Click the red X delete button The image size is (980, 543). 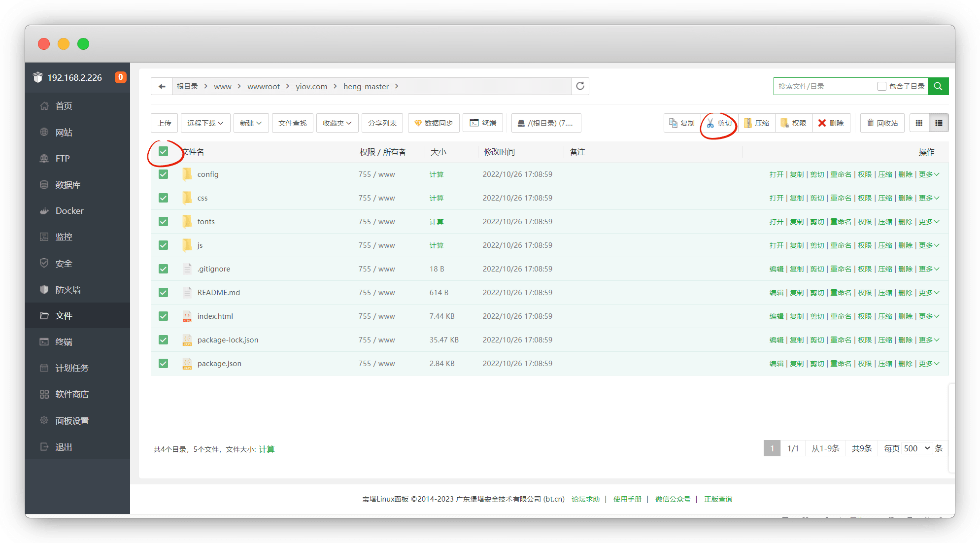[x=831, y=123]
